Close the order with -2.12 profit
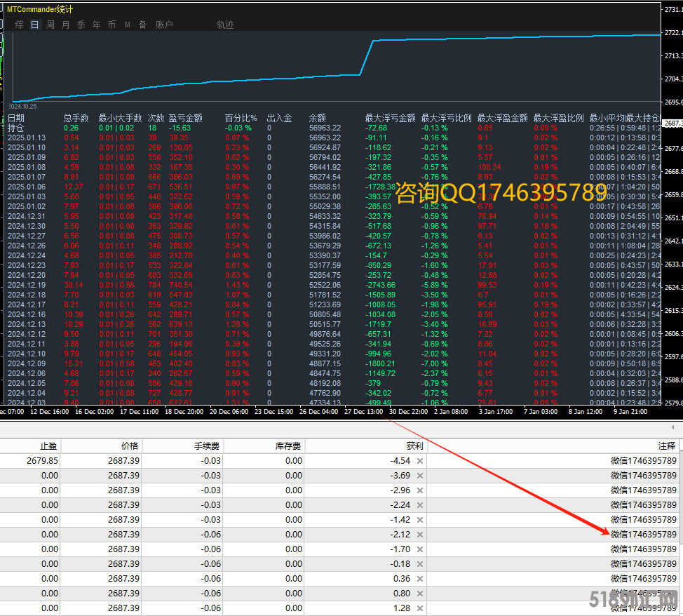This screenshot has width=683, height=616. click(420, 535)
